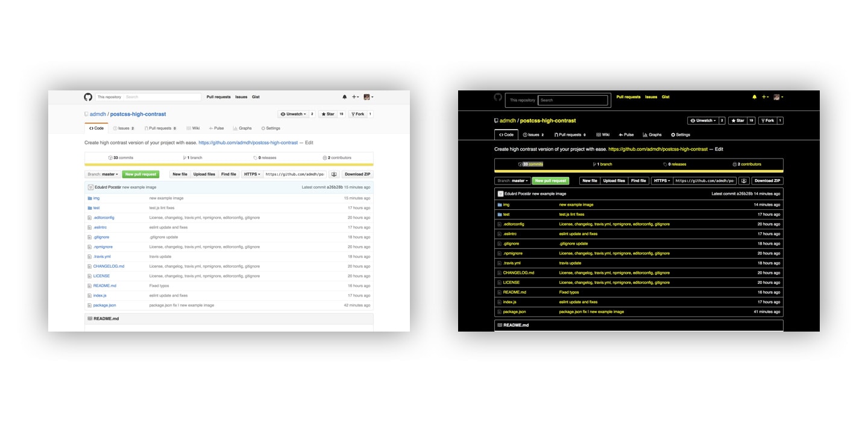
Task: Open the Wiki tab in the dark screenshot
Action: pos(603,135)
